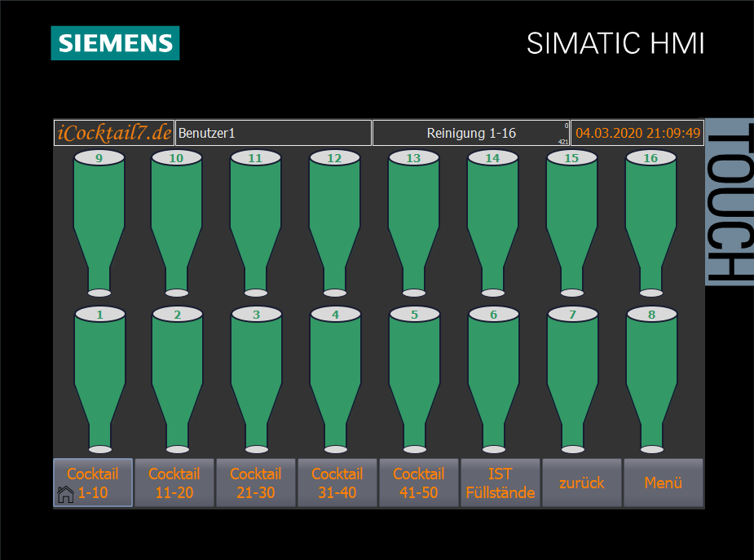Show Cocktail 41-50 page
754x560 pixels.
[x=419, y=483]
